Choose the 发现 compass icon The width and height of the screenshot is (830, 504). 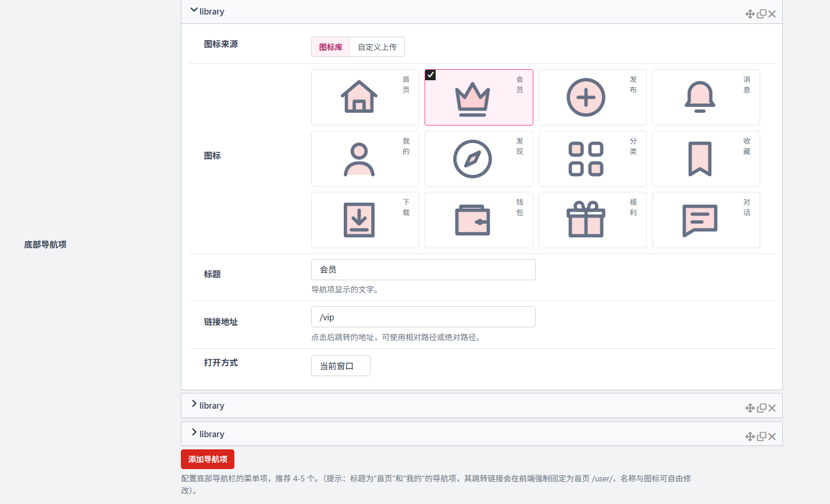click(x=479, y=159)
